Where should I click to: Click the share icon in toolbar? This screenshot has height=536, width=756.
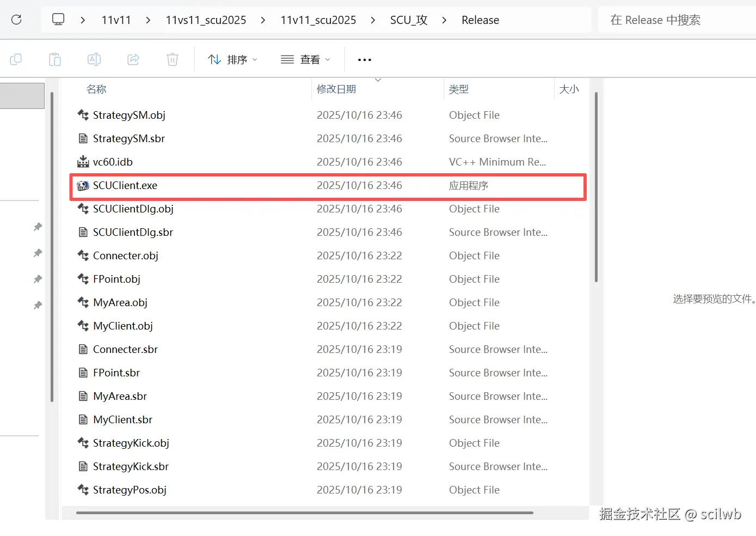coord(133,59)
